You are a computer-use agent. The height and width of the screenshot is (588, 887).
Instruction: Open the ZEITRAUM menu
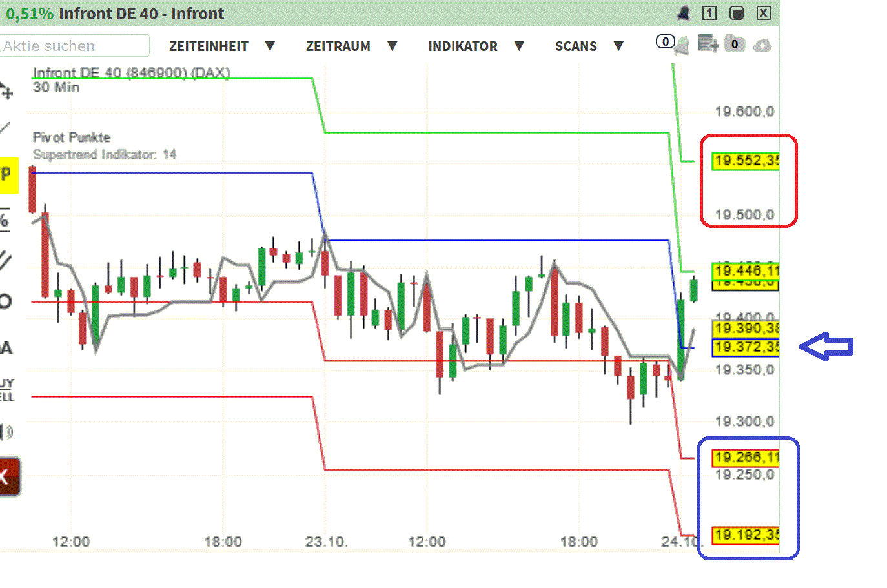point(338,46)
